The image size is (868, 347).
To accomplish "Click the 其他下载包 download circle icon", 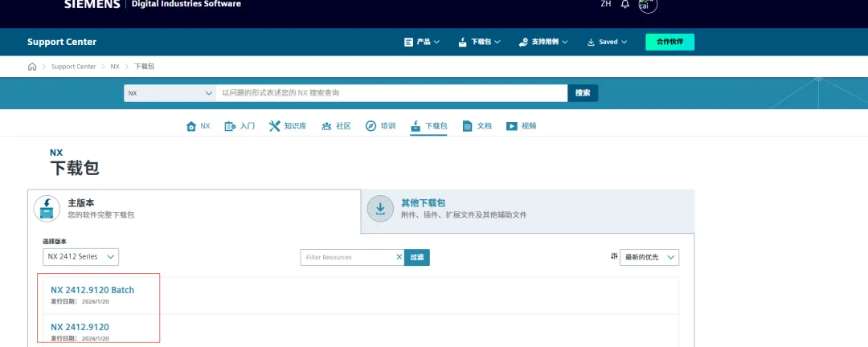I will tap(380, 209).
